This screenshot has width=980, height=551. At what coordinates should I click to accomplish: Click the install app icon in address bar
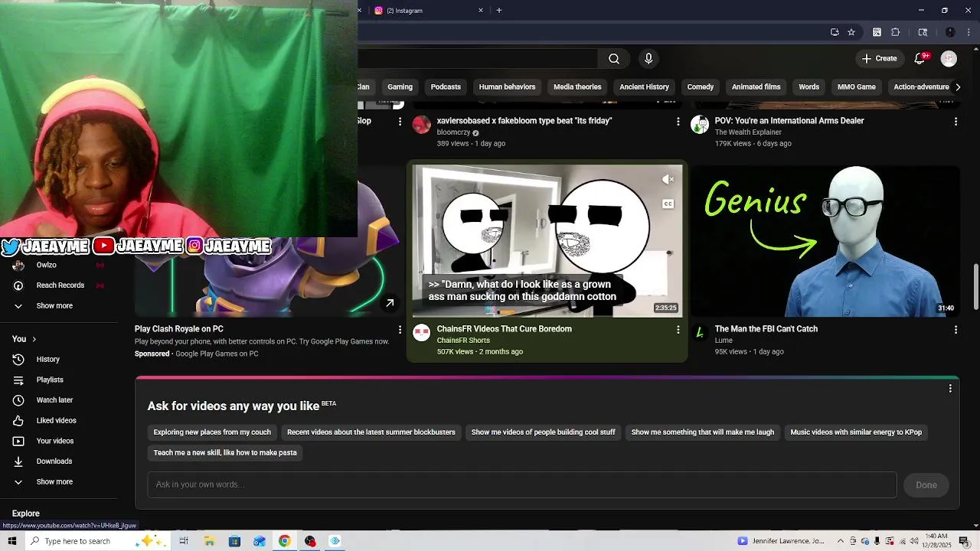pos(835,32)
